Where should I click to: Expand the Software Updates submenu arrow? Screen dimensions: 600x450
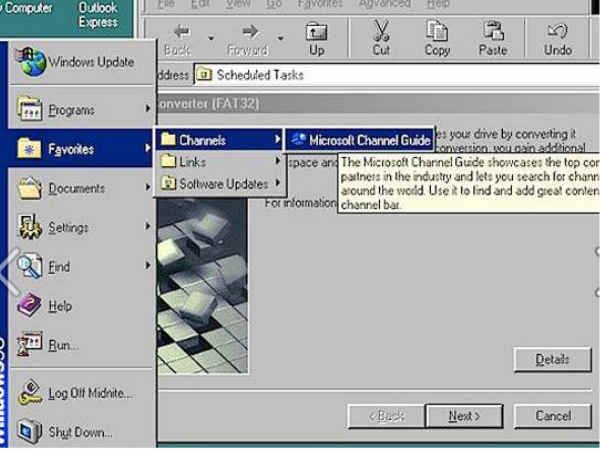(x=278, y=183)
